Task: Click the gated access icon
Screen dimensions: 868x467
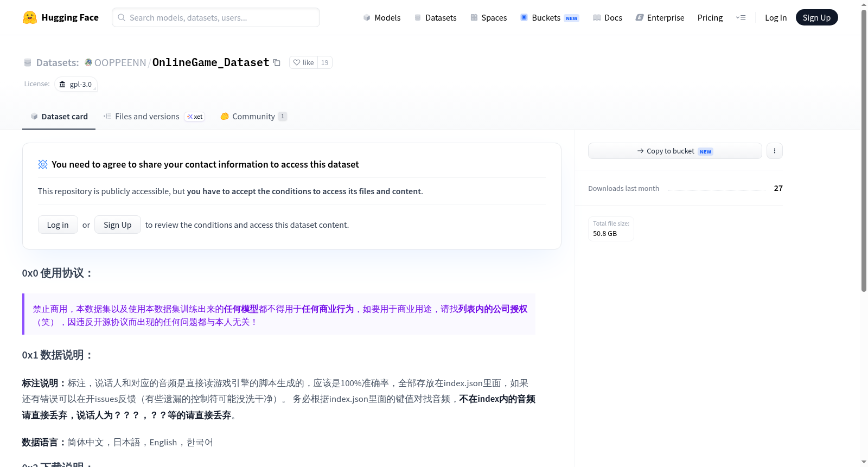Action: pyautogui.click(x=43, y=164)
